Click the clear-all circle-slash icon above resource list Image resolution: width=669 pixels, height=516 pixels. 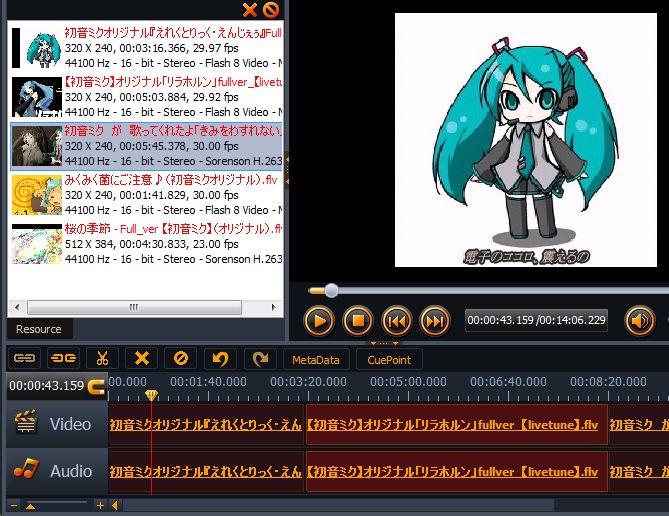coord(271,9)
